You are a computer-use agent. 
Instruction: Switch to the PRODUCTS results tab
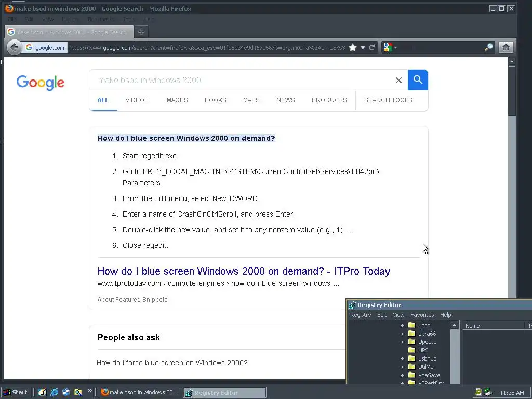point(329,100)
